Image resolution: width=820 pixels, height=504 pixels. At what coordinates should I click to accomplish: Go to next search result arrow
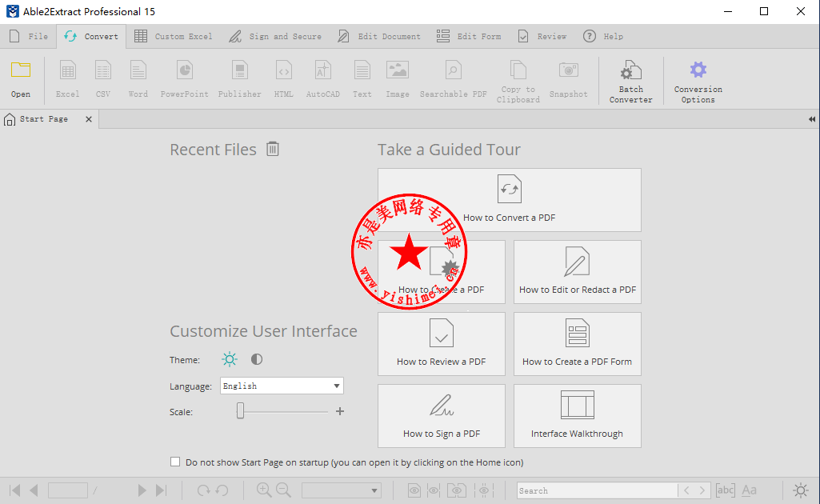702,490
